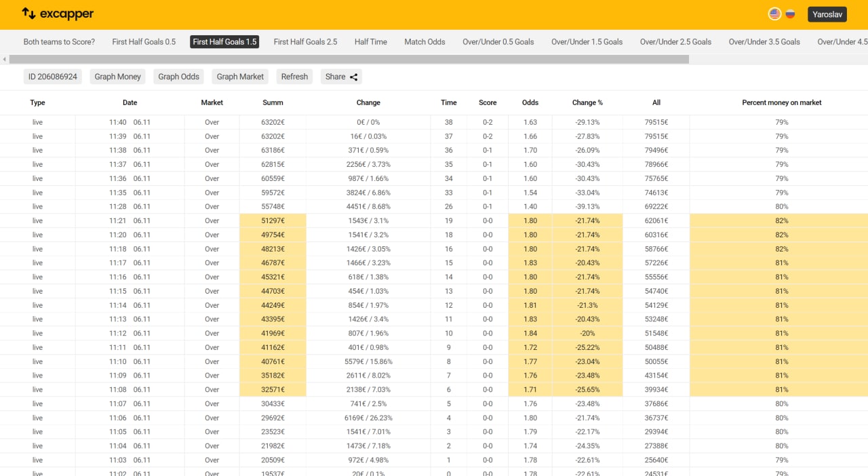Click highlighted odds value 1.84

click(530, 333)
